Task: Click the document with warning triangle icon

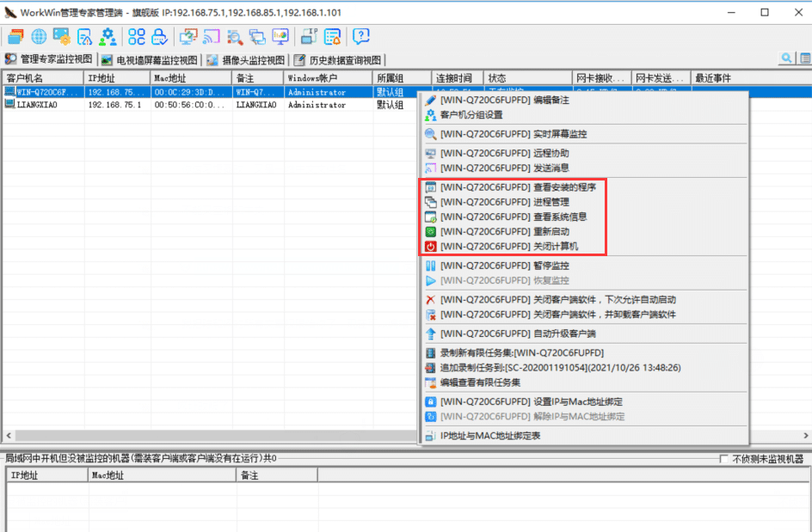Action: (84, 36)
